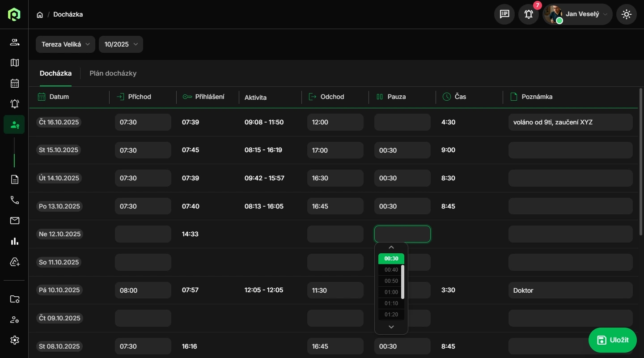Screen dimensions: 644x358
Task: Click the home breadcrumb icon
Action: (x=39, y=14)
